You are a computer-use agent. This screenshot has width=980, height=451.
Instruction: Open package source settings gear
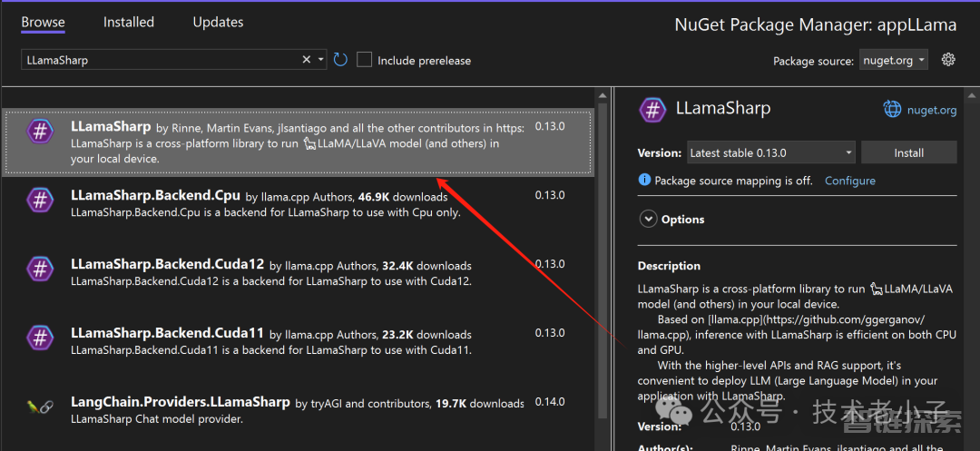[x=948, y=60]
